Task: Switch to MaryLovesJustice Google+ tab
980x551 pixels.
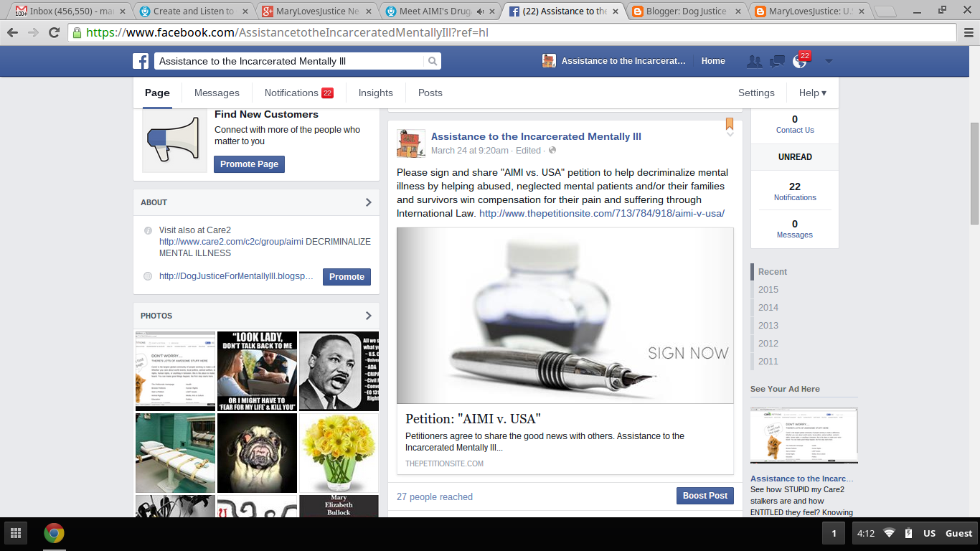Action: tap(318, 11)
